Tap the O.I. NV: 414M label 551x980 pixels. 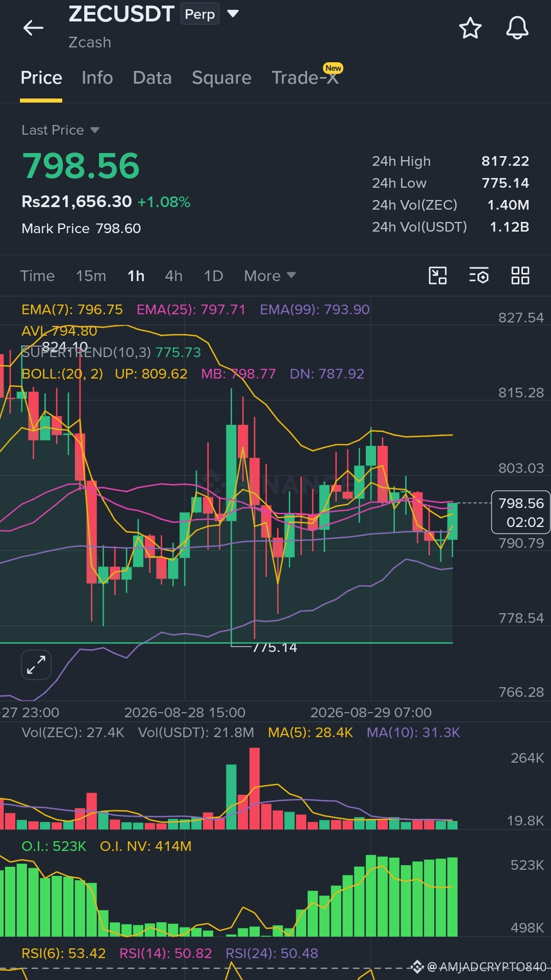point(146,846)
